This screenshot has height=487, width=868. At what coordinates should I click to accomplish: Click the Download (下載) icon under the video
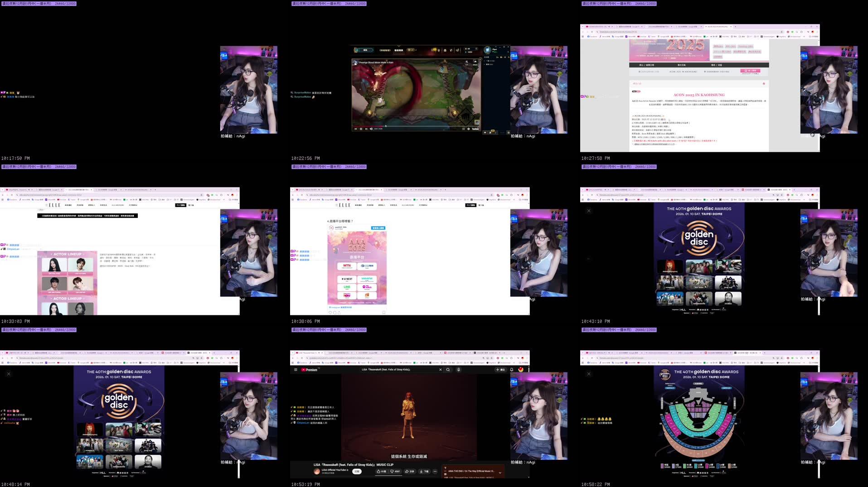(422, 472)
